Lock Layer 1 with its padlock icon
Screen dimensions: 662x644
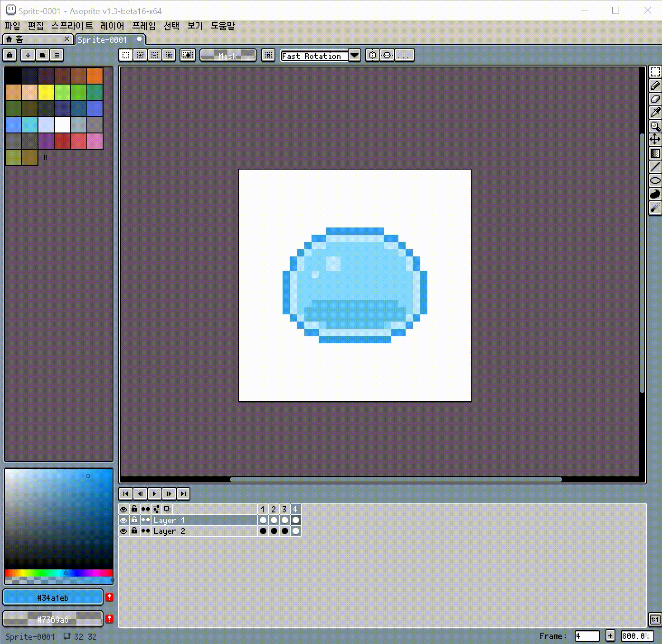134,520
